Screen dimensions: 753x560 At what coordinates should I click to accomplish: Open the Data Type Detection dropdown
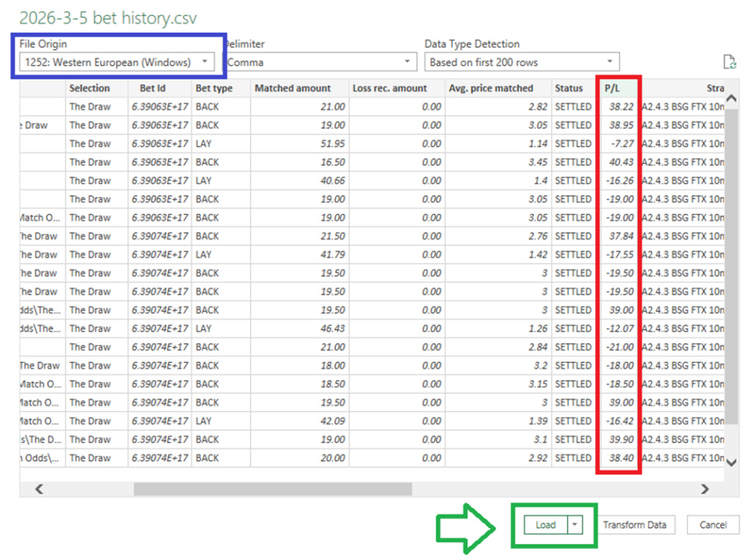tap(521, 62)
